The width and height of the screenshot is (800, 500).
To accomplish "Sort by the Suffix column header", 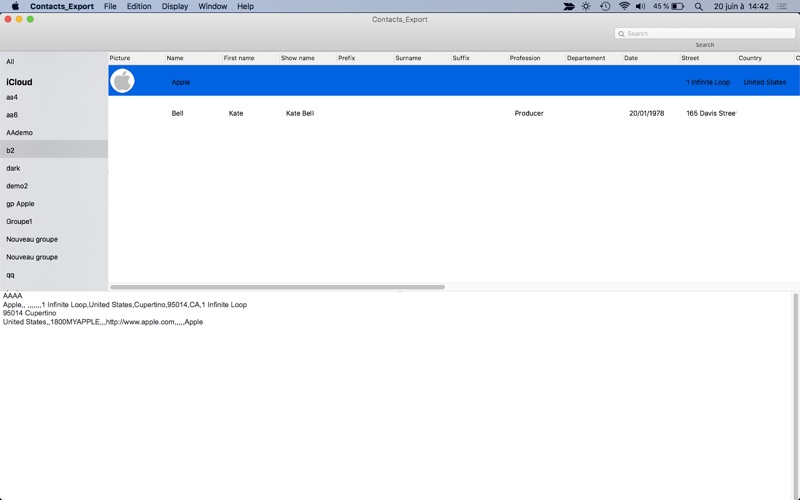I will 479,58.
